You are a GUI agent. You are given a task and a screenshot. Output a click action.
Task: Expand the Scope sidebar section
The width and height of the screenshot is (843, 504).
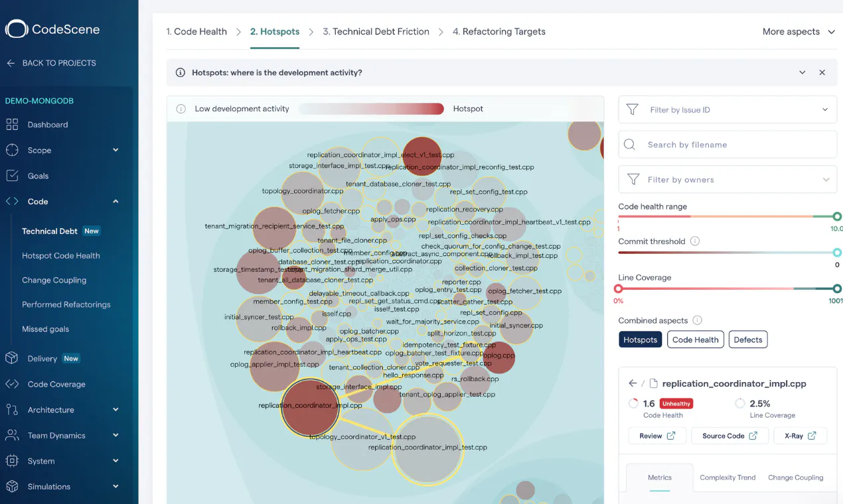115,151
